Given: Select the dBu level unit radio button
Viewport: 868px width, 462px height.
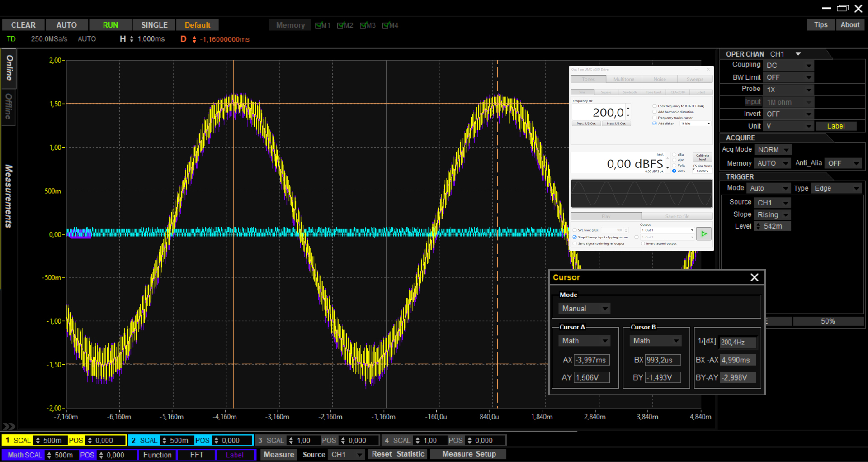Looking at the screenshot, I should coord(674,155).
